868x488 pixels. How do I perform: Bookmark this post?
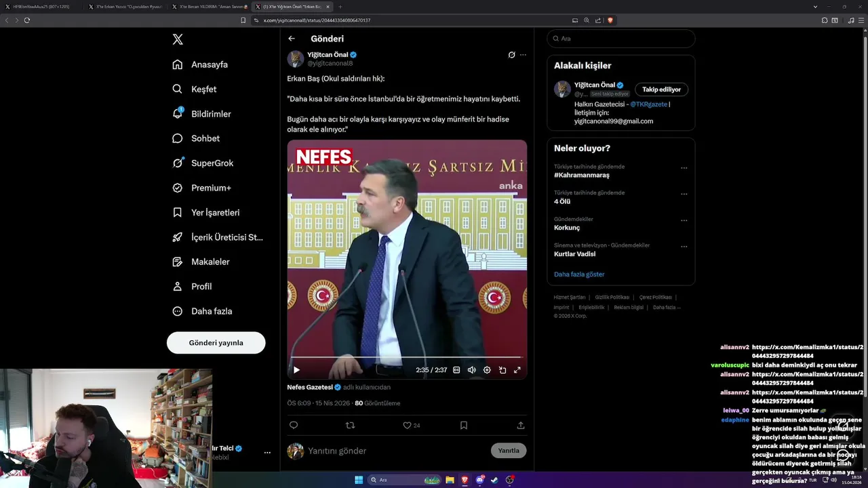point(464,425)
